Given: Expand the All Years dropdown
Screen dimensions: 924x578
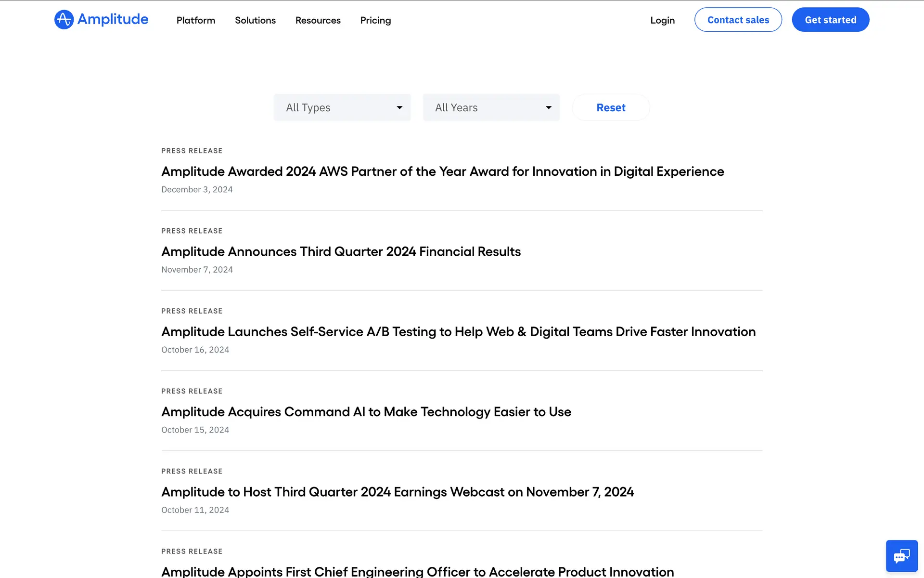Looking at the screenshot, I should click(491, 107).
